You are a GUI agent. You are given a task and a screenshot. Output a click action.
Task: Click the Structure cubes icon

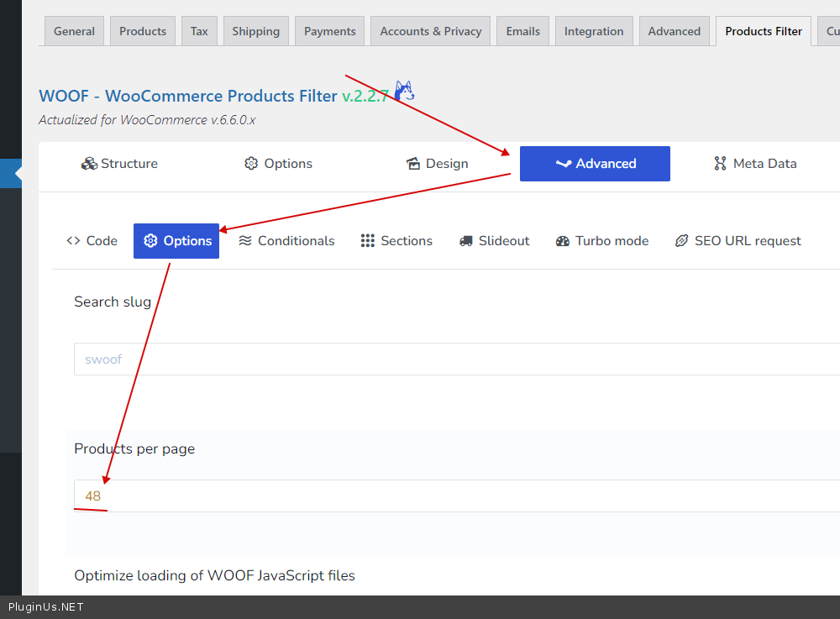[x=89, y=164]
